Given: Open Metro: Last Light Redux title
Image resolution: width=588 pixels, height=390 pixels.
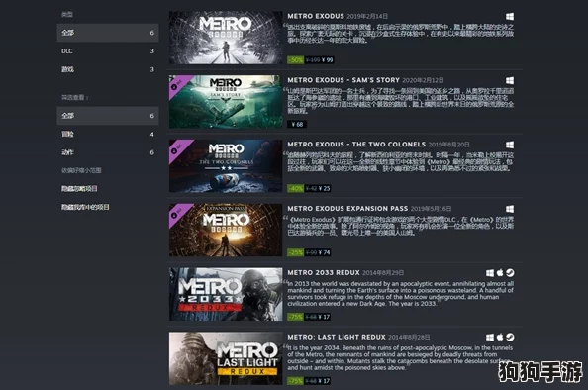Looking at the screenshot, I should (x=337, y=337).
